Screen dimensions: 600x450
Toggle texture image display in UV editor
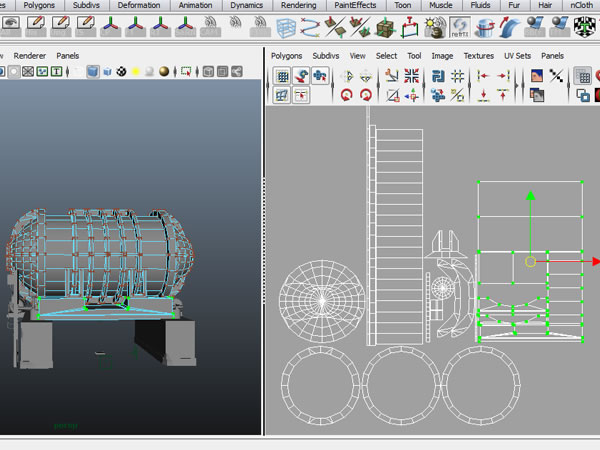coord(537,76)
